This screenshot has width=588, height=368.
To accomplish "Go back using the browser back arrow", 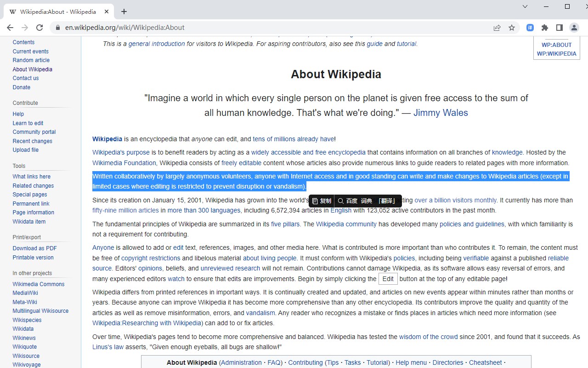I will (x=10, y=28).
